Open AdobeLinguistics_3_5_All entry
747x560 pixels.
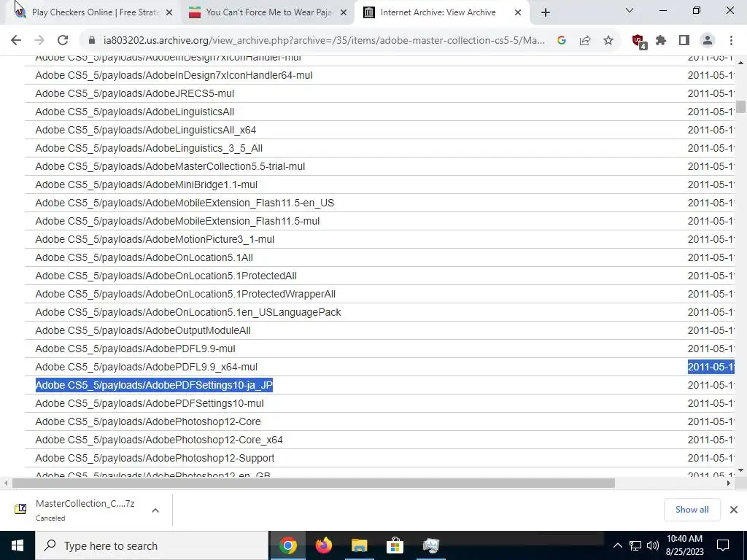(149, 148)
